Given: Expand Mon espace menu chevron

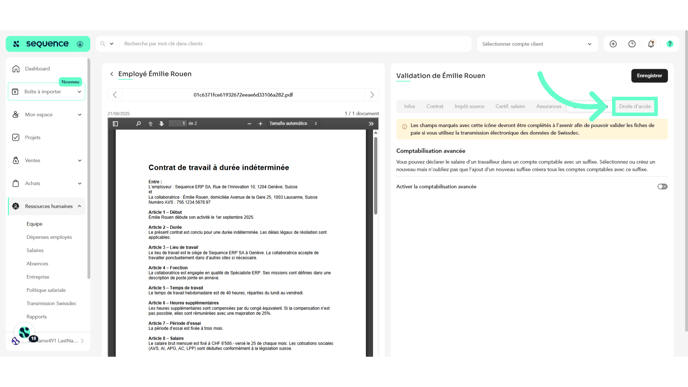Looking at the screenshot, I should pyautogui.click(x=79, y=115).
